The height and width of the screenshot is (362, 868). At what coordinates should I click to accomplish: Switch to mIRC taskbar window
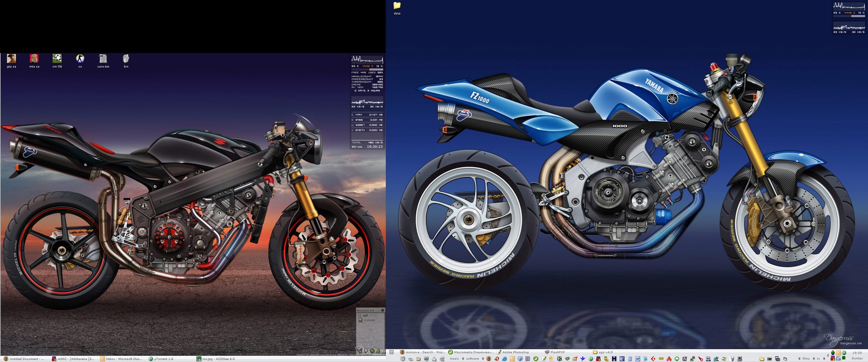tap(73, 359)
